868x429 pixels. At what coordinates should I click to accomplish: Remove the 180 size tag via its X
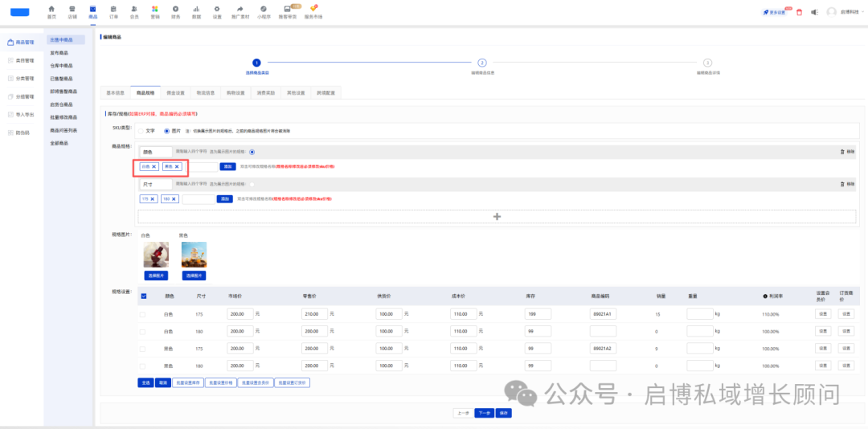pos(174,198)
